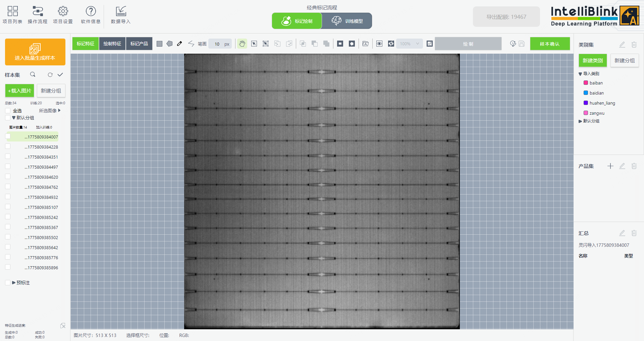Click the 样本确认 button
The image size is (644, 341).
click(549, 44)
